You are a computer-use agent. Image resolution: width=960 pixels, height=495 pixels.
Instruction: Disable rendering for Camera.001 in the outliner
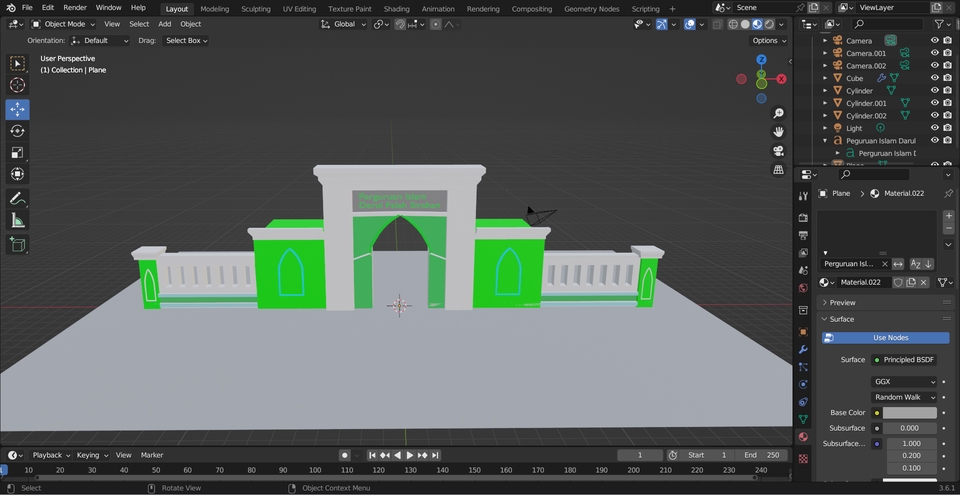pyautogui.click(x=948, y=53)
